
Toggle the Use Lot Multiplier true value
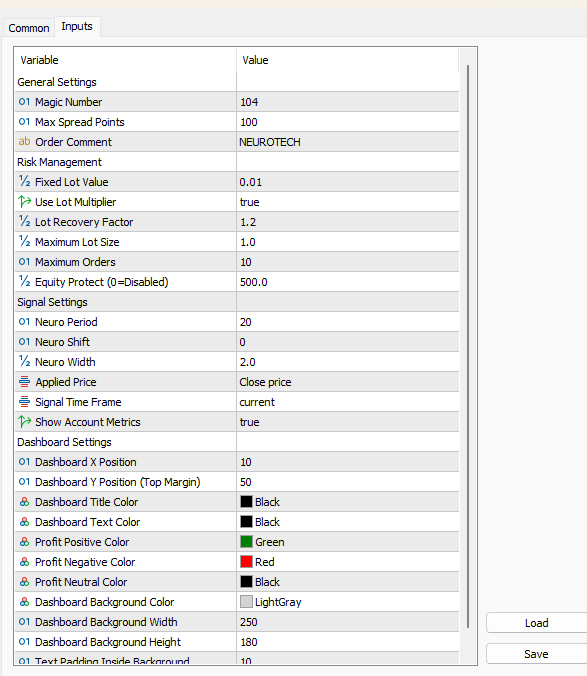tap(348, 202)
